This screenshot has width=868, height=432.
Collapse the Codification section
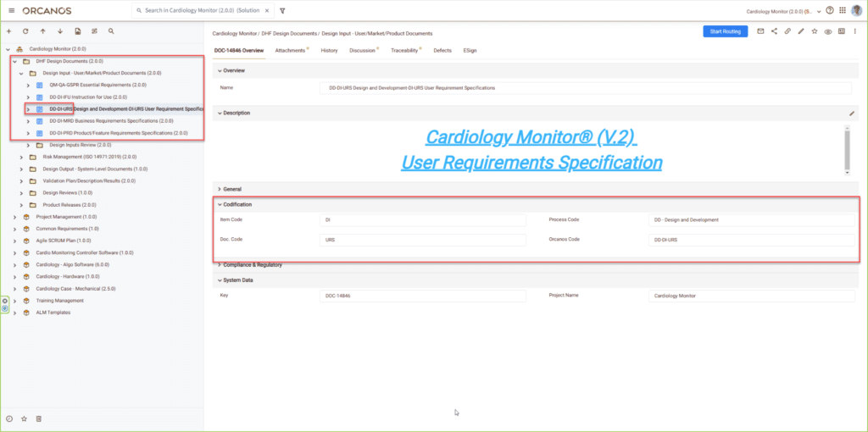click(220, 205)
